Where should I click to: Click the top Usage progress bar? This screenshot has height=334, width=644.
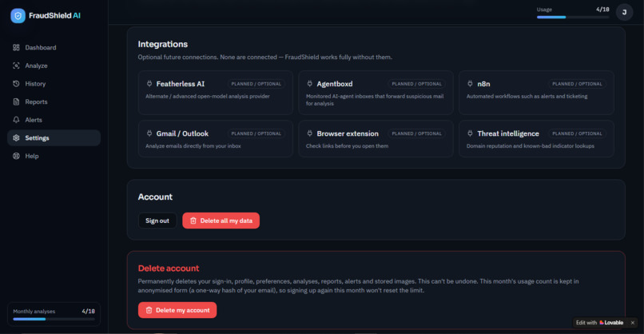click(x=573, y=18)
